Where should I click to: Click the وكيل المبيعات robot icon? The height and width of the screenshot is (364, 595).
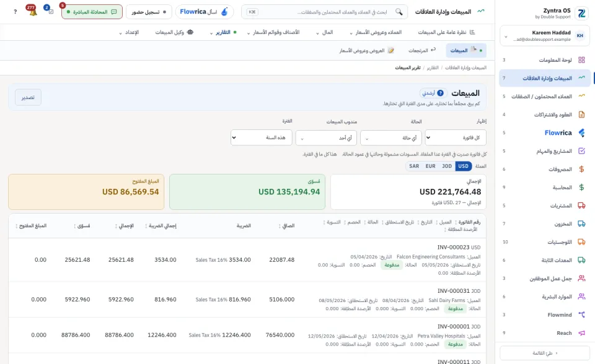(190, 32)
